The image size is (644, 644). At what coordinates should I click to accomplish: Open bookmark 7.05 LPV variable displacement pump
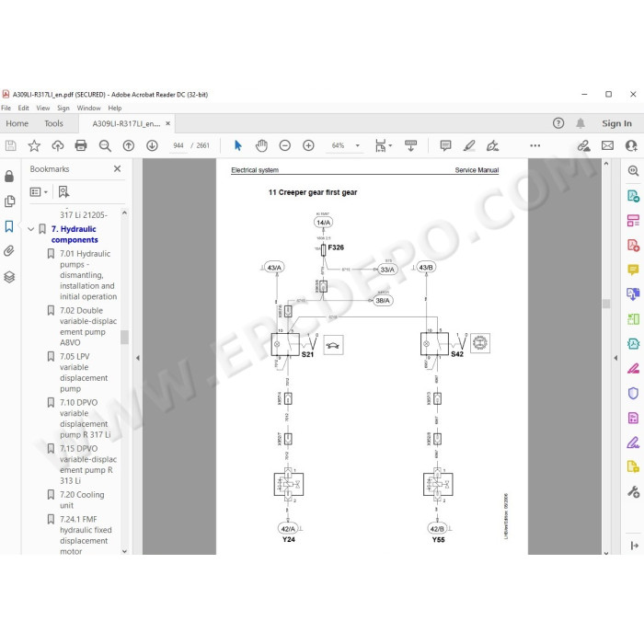click(84, 372)
